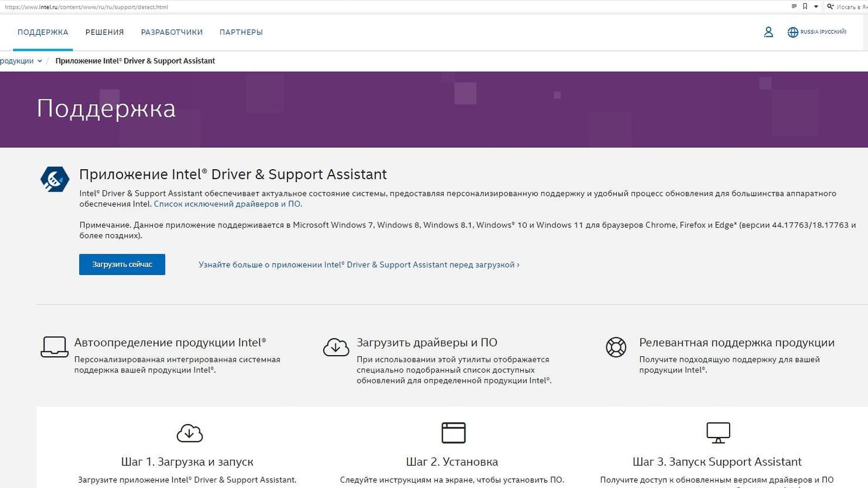Viewport: 868px width, 488px height.
Task: Click the monitor icon above Шаг 3
Action: pos(718,433)
